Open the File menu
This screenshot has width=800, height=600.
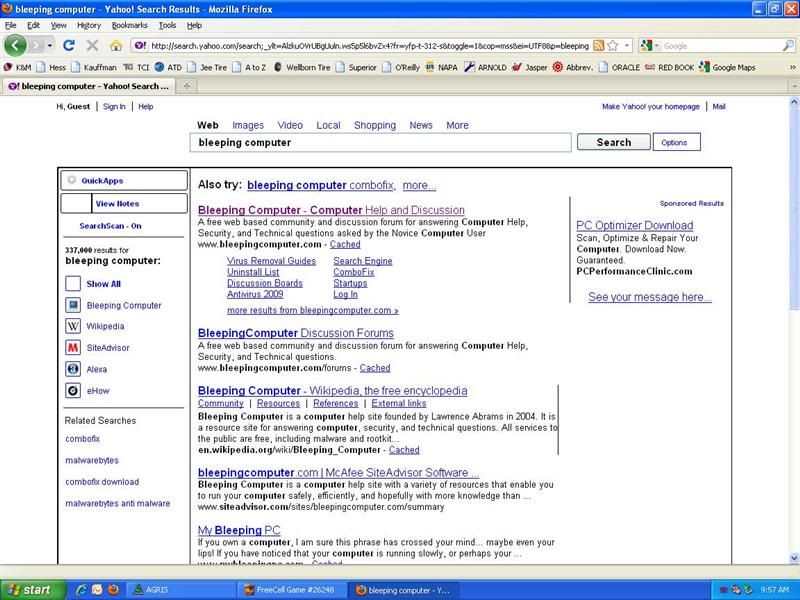pyautogui.click(x=11, y=25)
